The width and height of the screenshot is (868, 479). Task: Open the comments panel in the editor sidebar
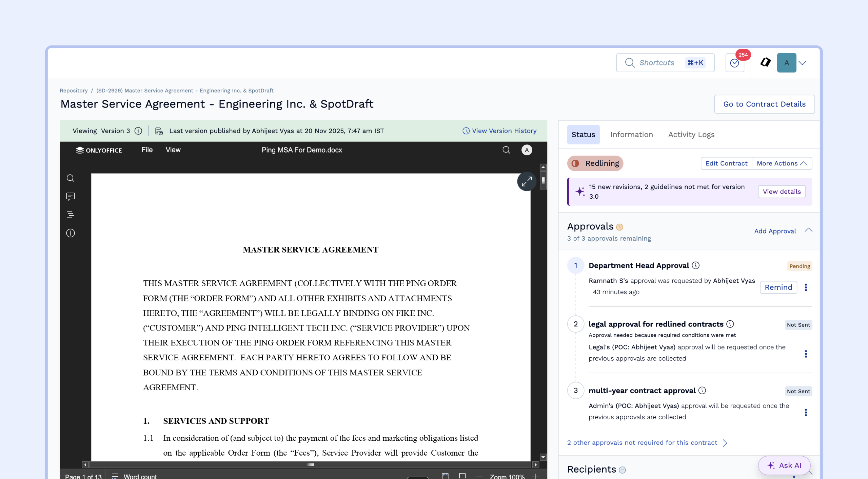coord(71,197)
